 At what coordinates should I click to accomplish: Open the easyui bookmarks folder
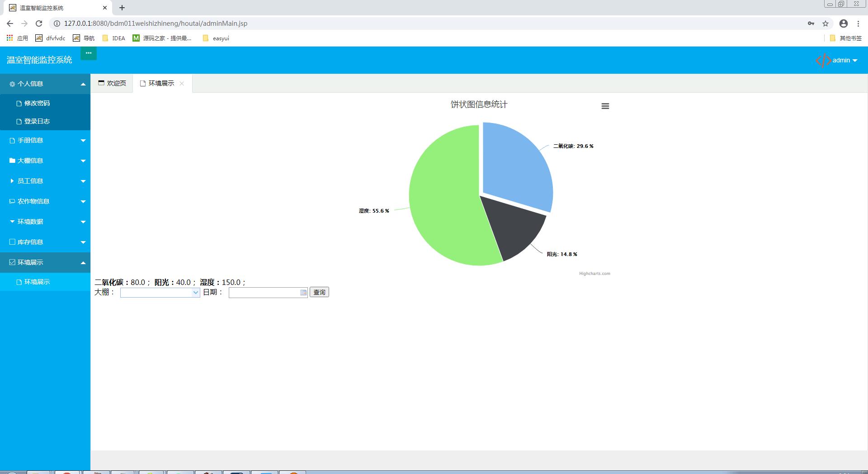(216, 38)
